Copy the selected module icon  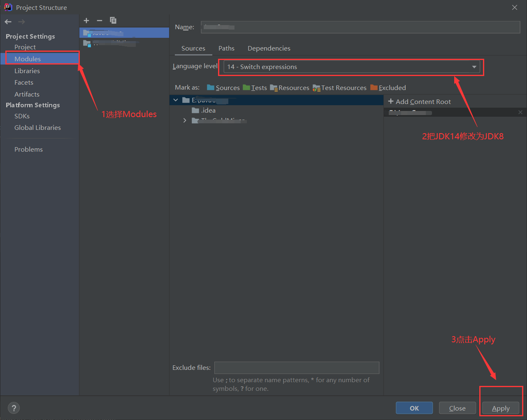point(113,21)
